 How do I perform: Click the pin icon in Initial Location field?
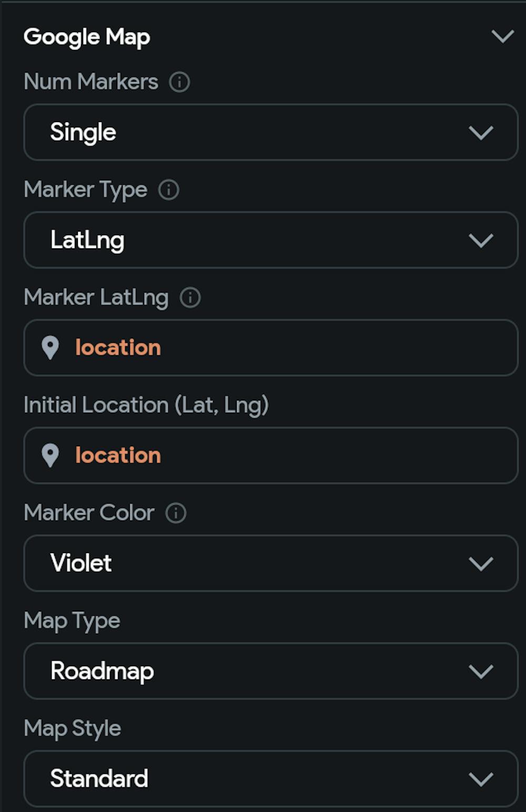point(52,456)
